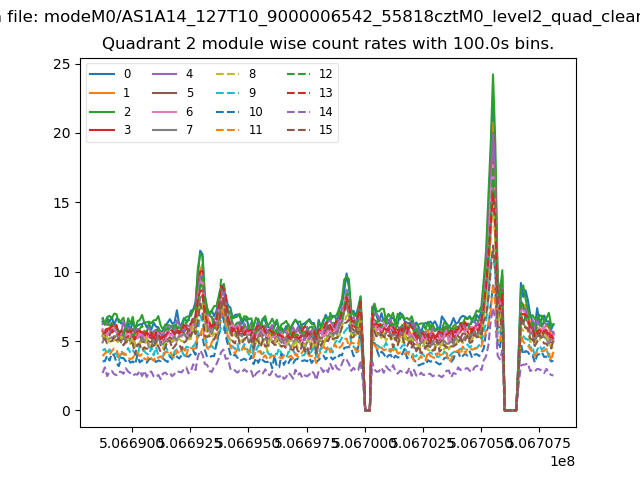Click the blue line swatch for module 0
The image size is (640, 480).
point(102,74)
